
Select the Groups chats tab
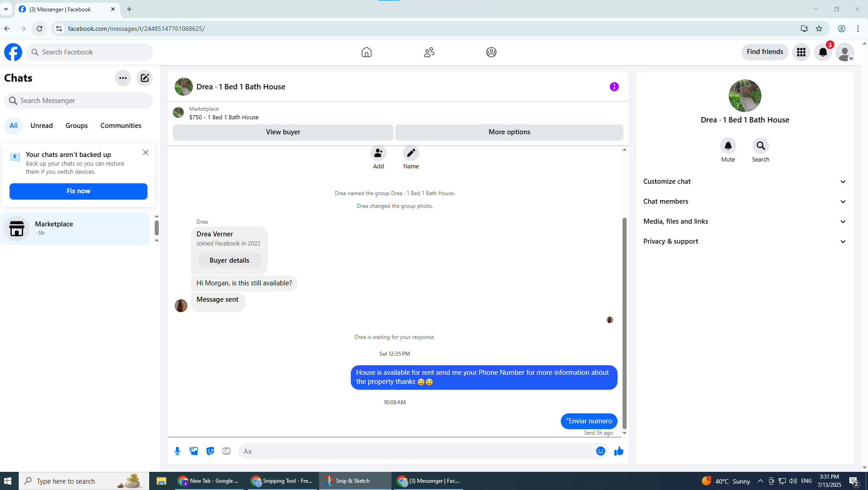tap(77, 126)
